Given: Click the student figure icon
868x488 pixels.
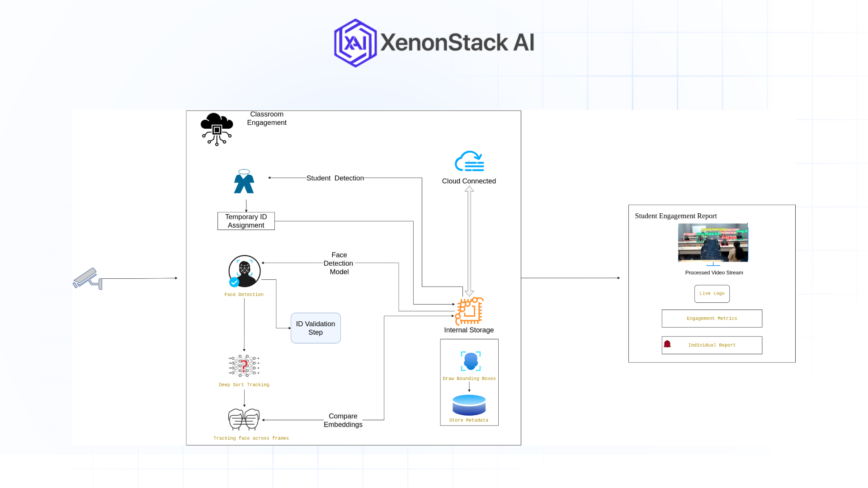Looking at the screenshot, I should (x=244, y=182).
